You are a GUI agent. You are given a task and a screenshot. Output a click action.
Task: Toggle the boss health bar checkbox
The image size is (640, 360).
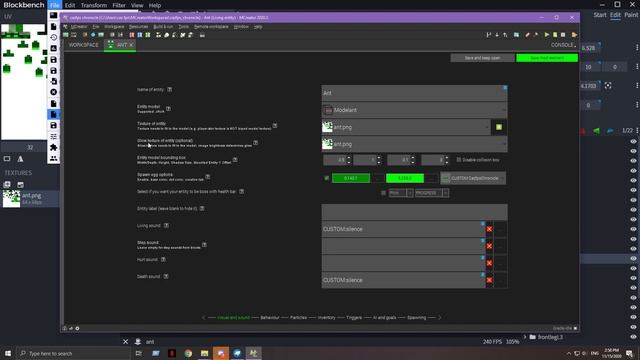tap(383, 193)
